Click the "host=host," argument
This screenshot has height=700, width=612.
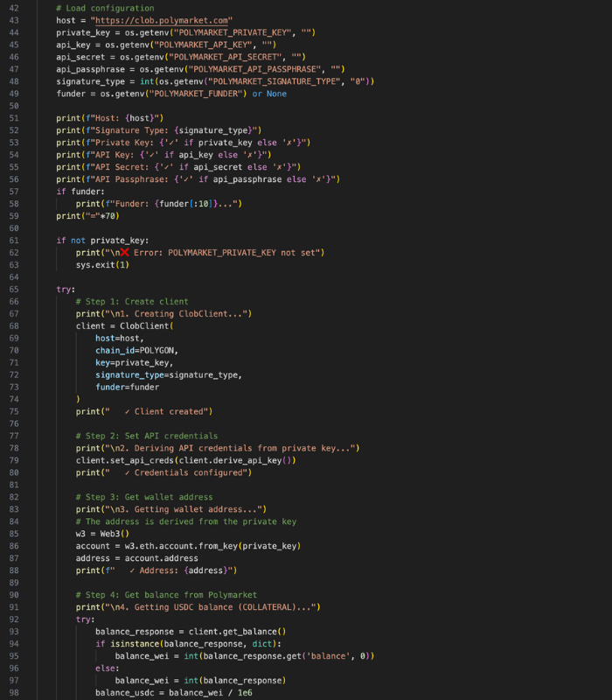[120, 339]
